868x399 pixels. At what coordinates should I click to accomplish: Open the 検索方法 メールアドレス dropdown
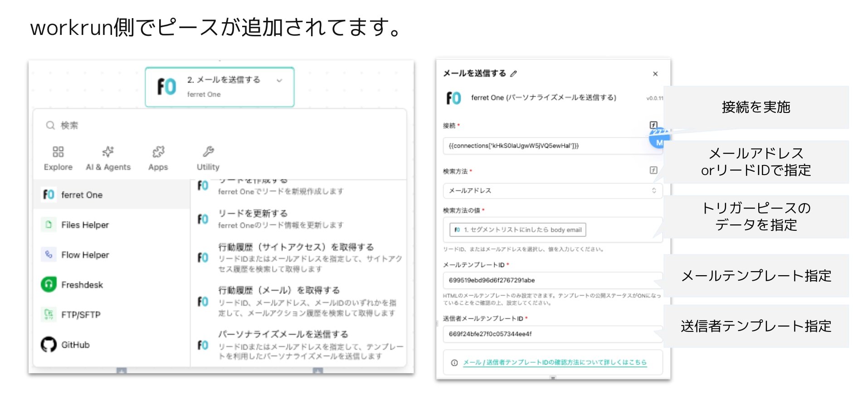[552, 191]
